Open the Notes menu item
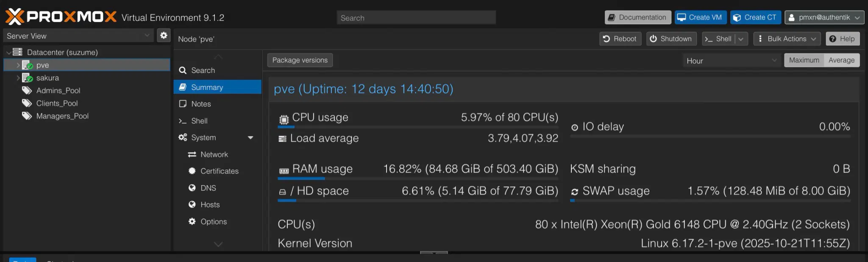The image size is (868, 262). pos(201,104)
